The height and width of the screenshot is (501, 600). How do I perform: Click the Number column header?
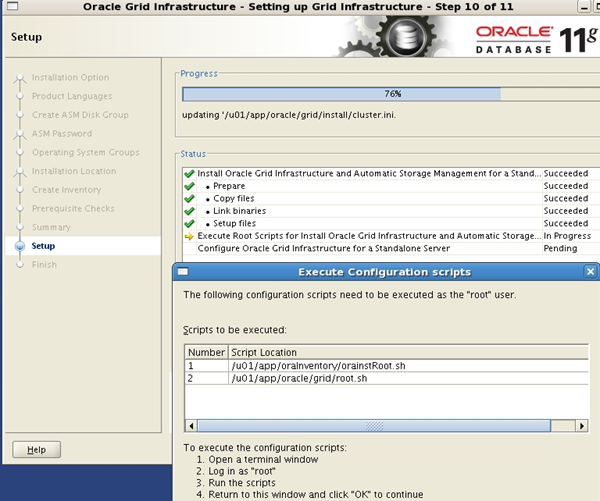point(207,352)
